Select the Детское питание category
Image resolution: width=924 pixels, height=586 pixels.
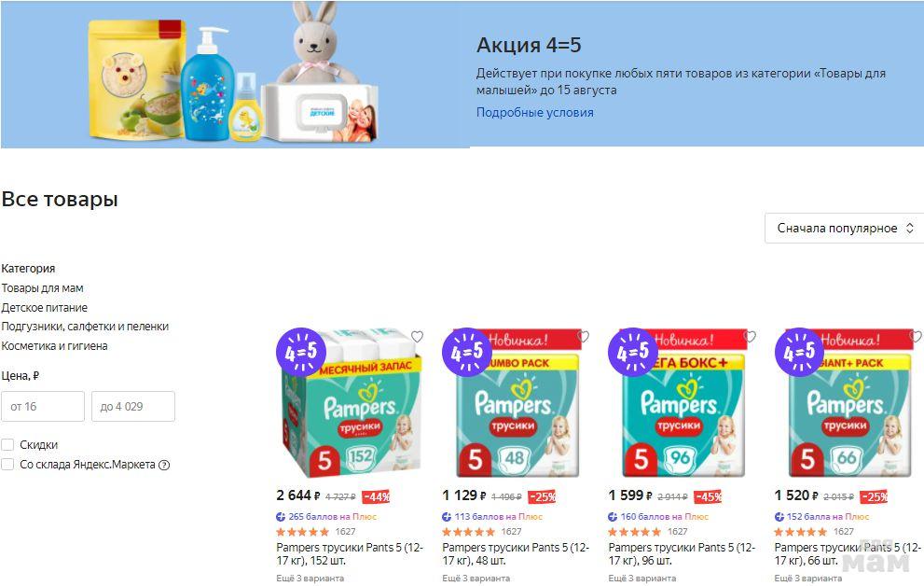[x=44, y=308]
